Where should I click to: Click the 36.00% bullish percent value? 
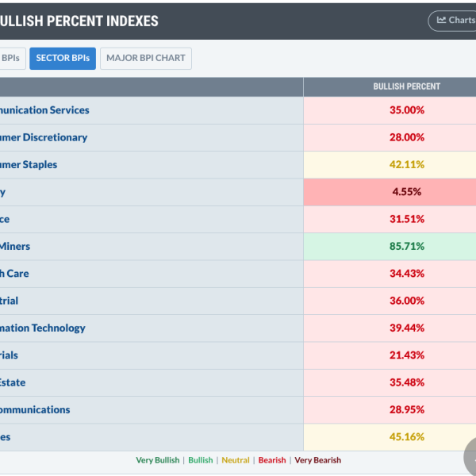point(407,301)
